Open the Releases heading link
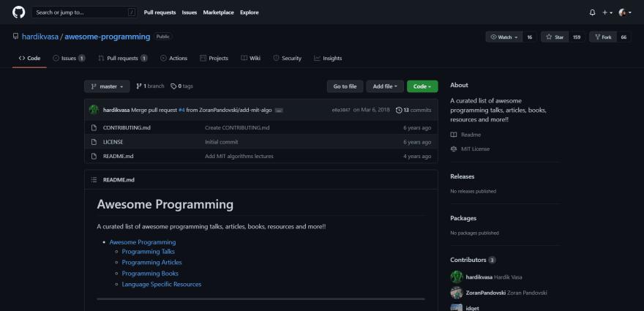The height and width of the screenshot is (311, 644). tap(462, 176)
